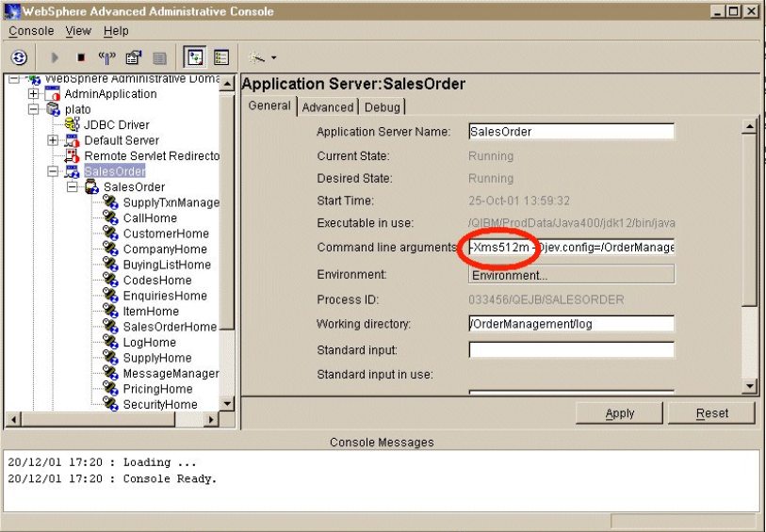Select the plato node icon
Viewport: 766px width, 532px height.
[52, 109]
